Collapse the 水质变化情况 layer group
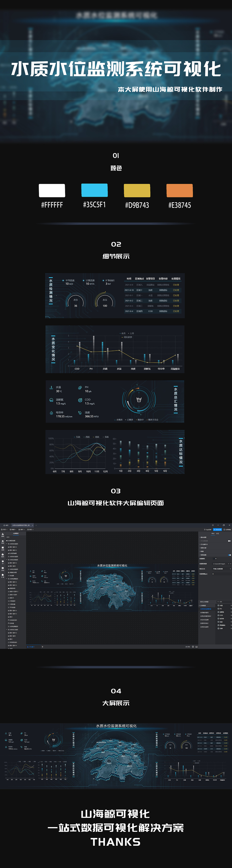 click(x=7, y=544)
